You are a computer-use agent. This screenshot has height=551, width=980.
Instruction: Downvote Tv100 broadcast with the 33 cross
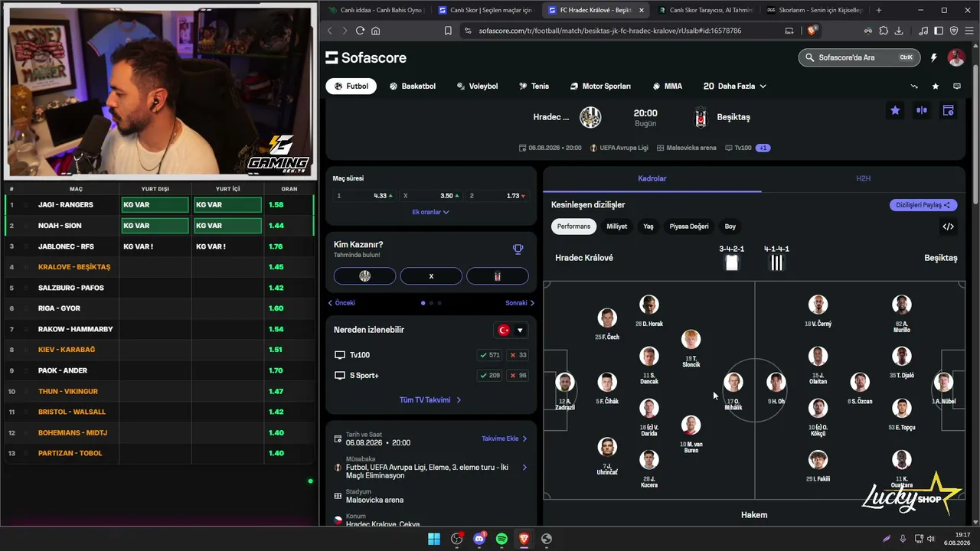pyautogui.click(x=518, y=355)
